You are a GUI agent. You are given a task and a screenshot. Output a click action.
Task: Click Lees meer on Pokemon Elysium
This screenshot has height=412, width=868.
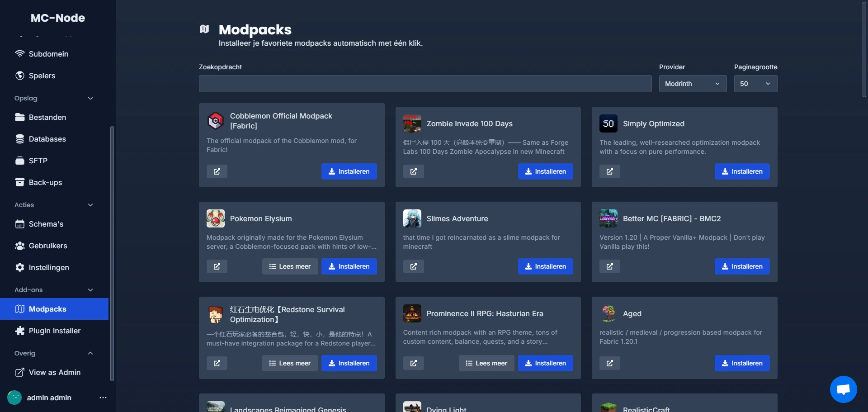[290, 266]
